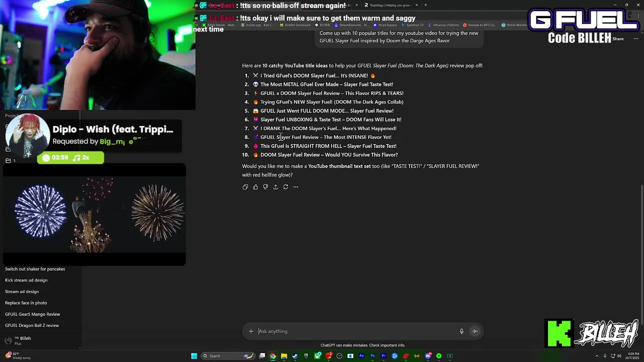This screenshot has height=362, width=644.
Task: Open the weather widget on the taskbar
Action: [19, 355]
